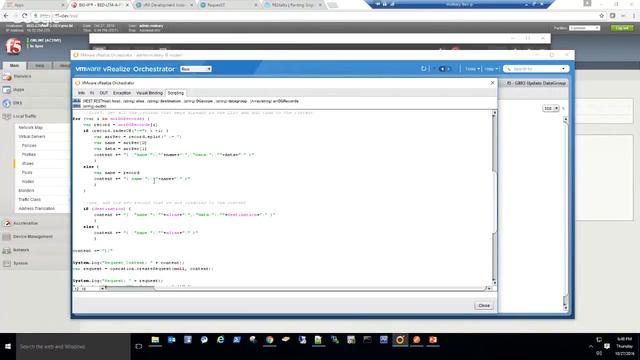Open Nodes in the F5 menu
The image size is (640, 360).
[x=28, y=181]
